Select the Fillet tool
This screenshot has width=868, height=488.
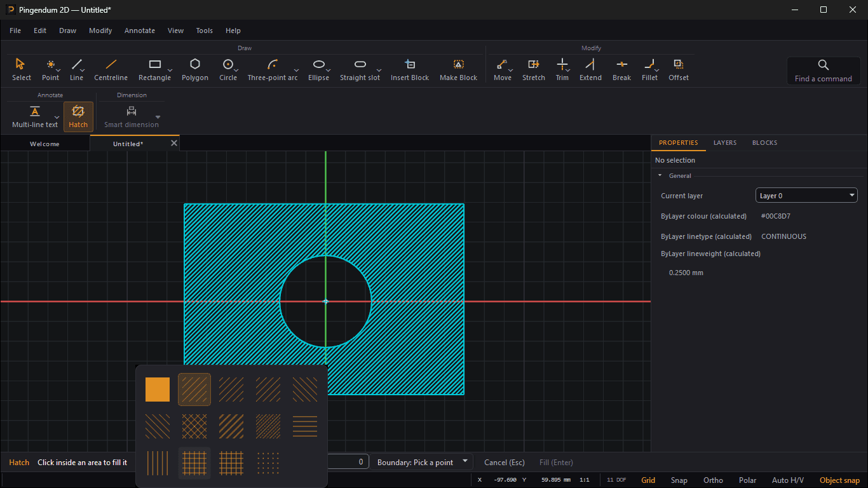[x=649, y=69]
